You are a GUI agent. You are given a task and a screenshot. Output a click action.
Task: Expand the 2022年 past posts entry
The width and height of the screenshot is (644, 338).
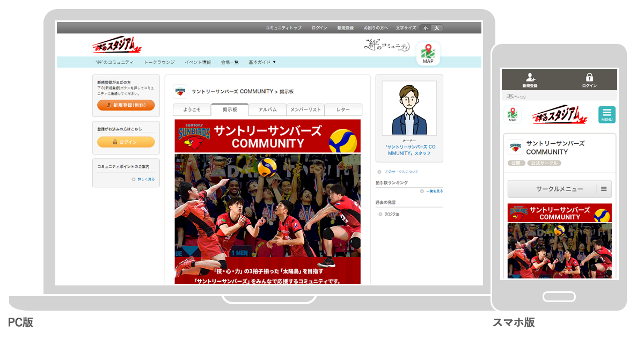(392, 214)
